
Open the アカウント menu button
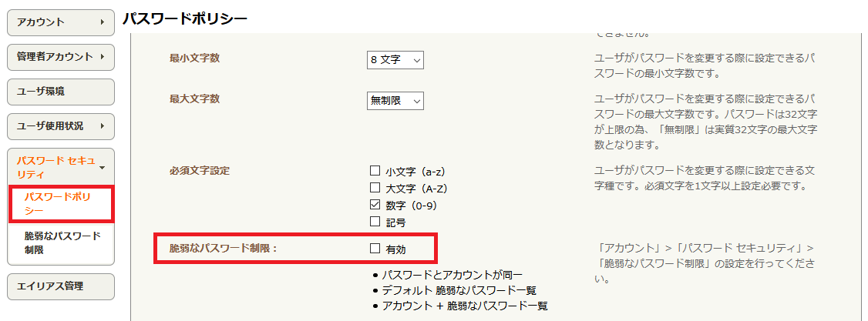(x=60, y=22)
